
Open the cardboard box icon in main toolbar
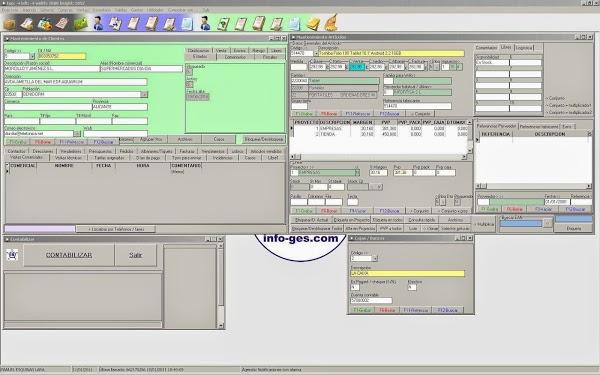click(x=10, y=23)
